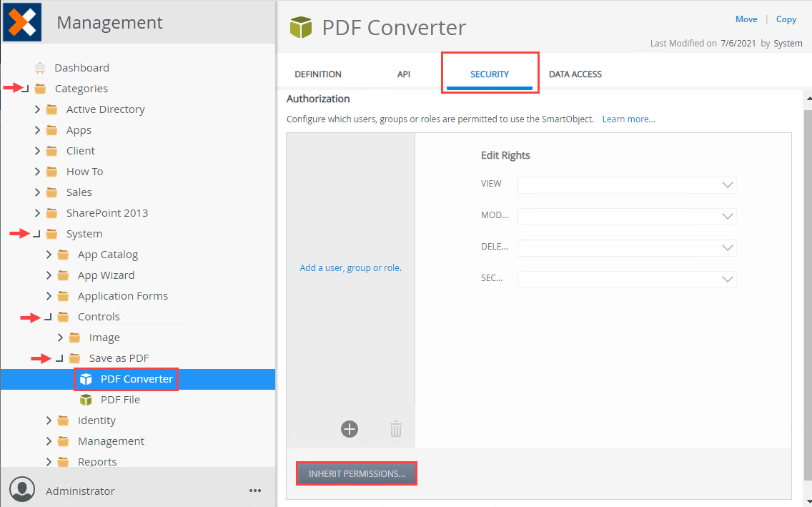Click the System folder icon

coord(51,234)
